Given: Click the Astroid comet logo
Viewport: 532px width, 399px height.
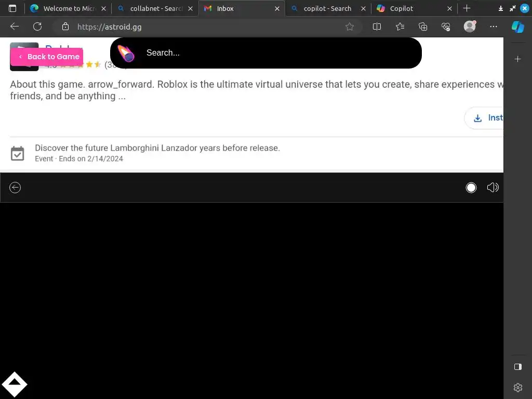Looking at the screenshot, I should pyautogui.click(x=126, y=54).
